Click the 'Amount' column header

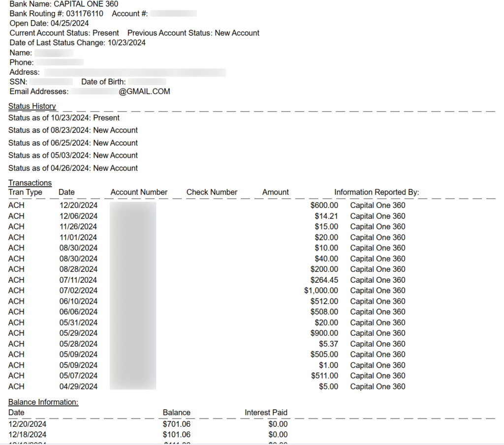point(276,192)
